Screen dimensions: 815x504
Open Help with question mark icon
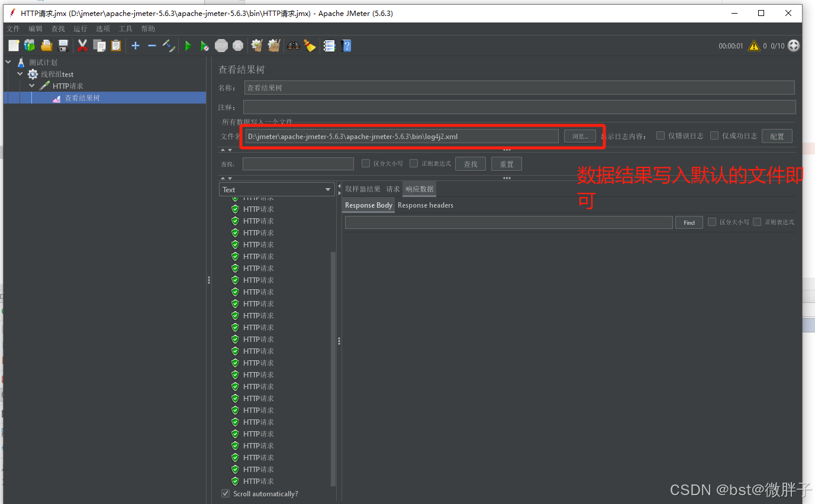(x=347, y=46)
